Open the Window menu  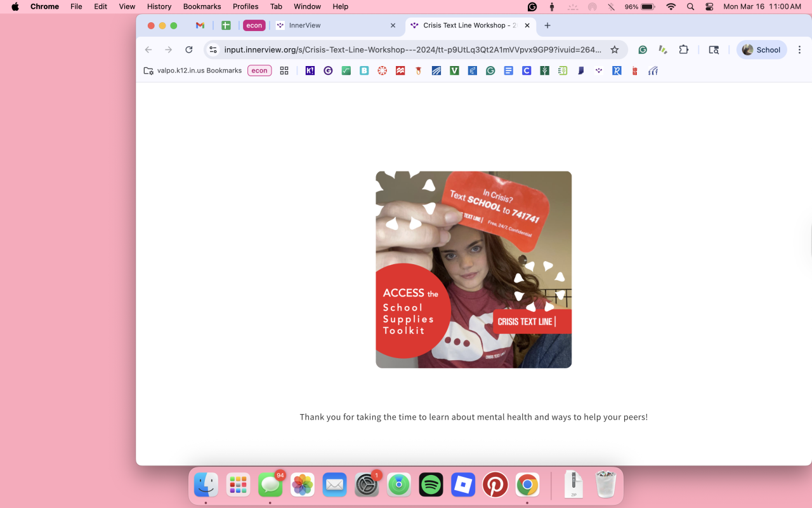[x=307, y=6]
